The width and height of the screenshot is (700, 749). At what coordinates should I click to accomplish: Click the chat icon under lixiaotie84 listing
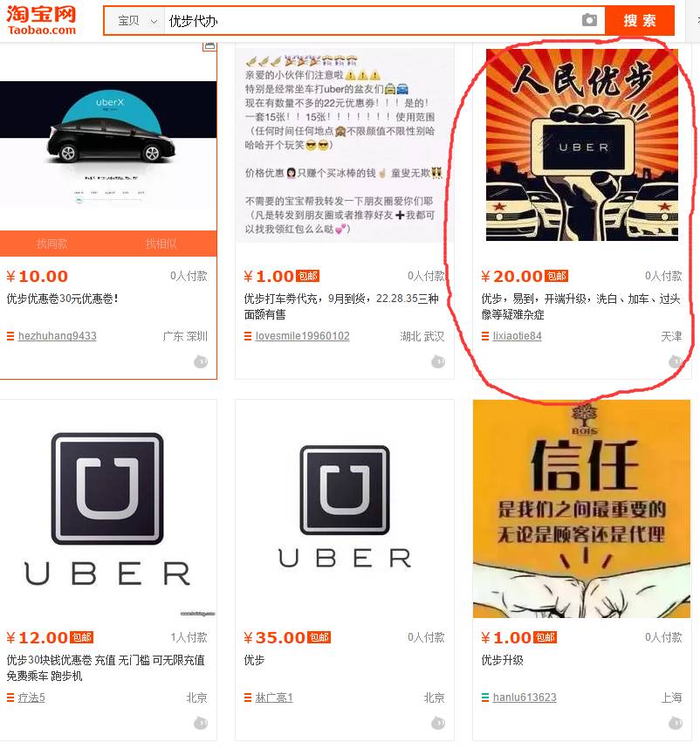coord(676,361)
